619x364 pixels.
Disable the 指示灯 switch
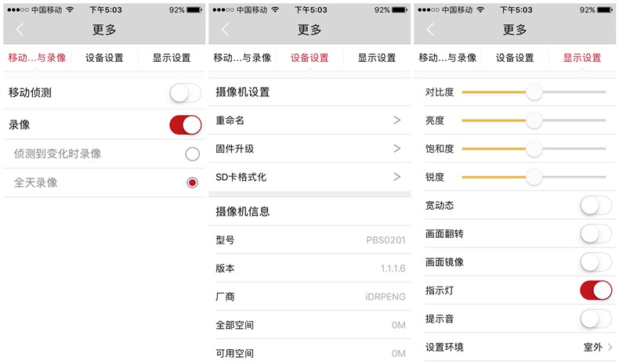point(595,290)
